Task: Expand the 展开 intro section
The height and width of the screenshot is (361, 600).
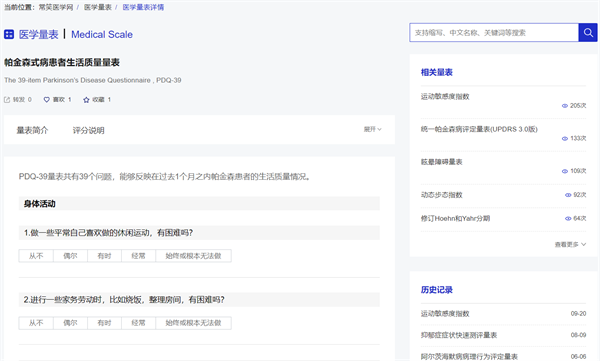Action: pyautogui.click(x=372, y=129)
